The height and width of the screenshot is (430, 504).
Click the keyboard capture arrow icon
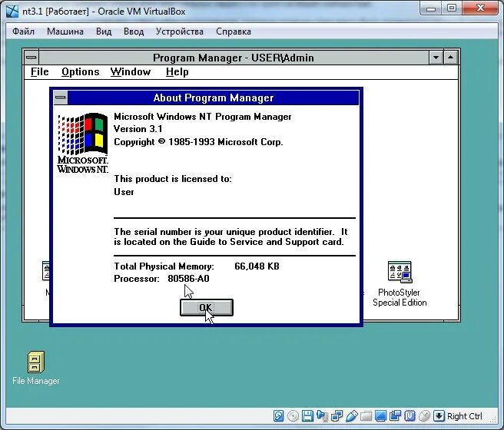(x=439, y=416)
